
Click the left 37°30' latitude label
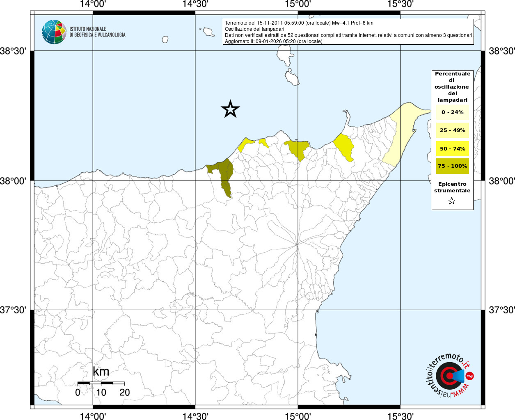14,310
